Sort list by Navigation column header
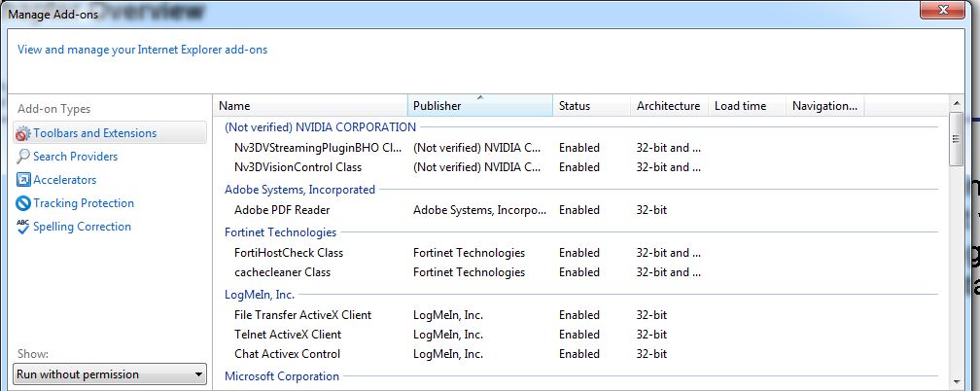The width and height of the screenshot is (980, 391). coord(825,106)
